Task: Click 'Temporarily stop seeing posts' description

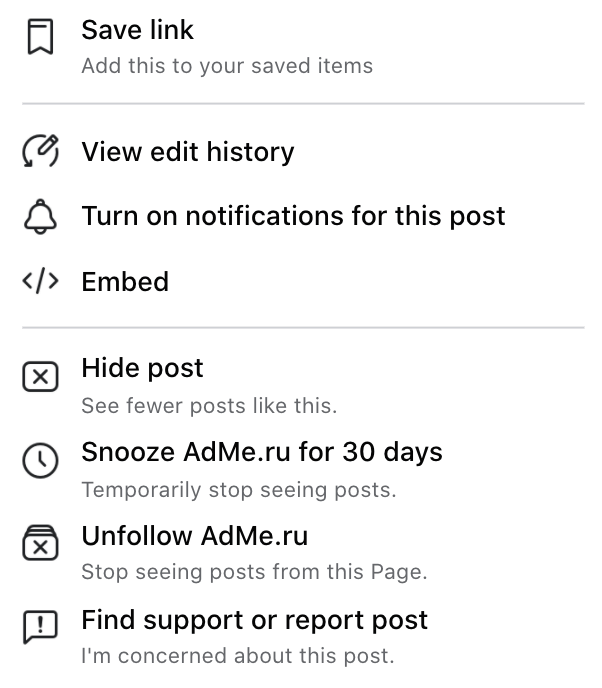Action: click(x=239, y=490)
